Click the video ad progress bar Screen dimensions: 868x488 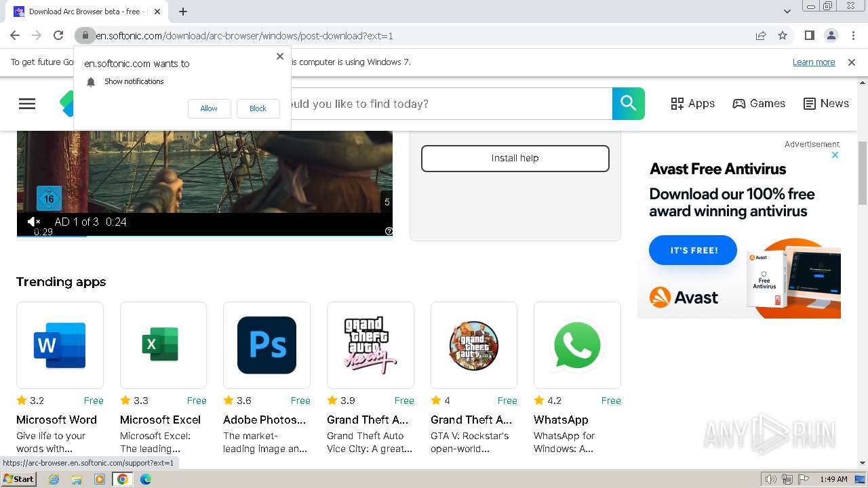click(205, 236)
